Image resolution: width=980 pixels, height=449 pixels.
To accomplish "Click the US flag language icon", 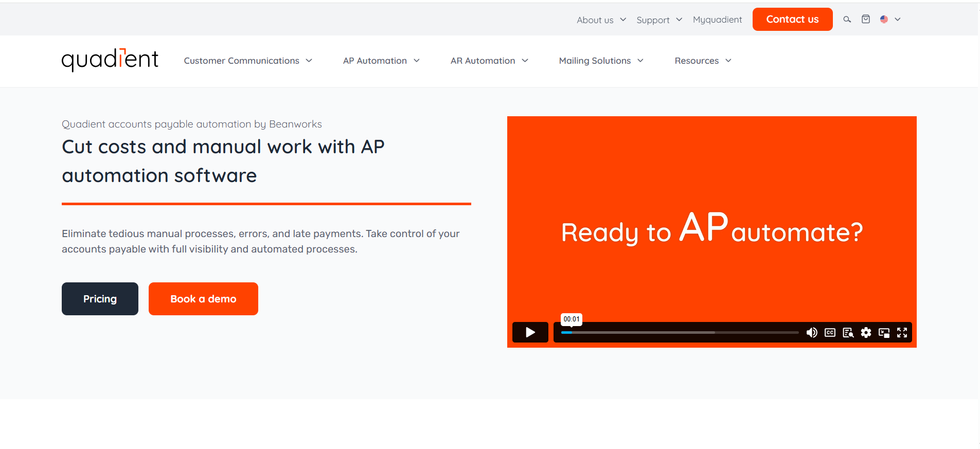I will click(x=884, y=19).
